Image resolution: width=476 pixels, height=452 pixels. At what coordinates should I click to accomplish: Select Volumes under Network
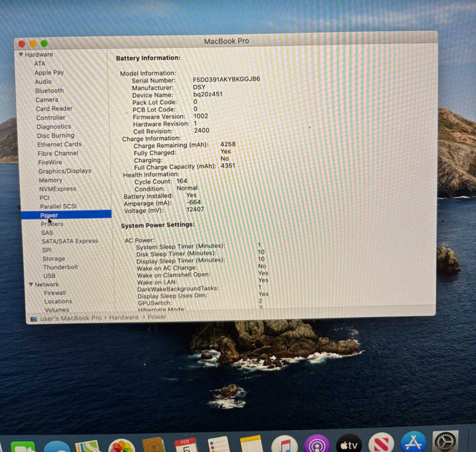pyautogui.click(x=57, y=310)
